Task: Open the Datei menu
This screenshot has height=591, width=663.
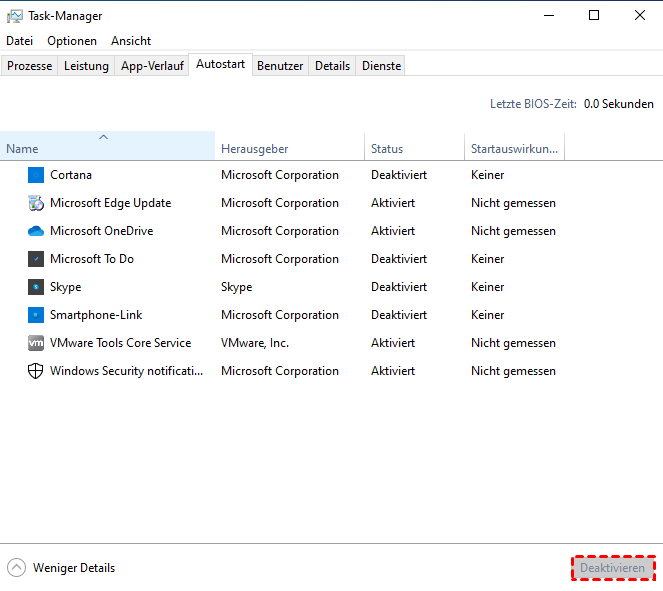Action: (19, 41)
